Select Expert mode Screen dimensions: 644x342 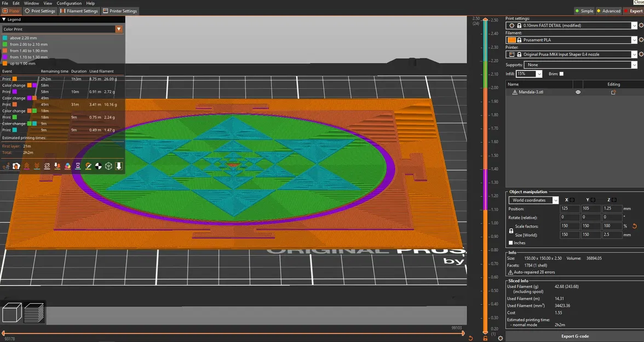click(x=633, y=11)
